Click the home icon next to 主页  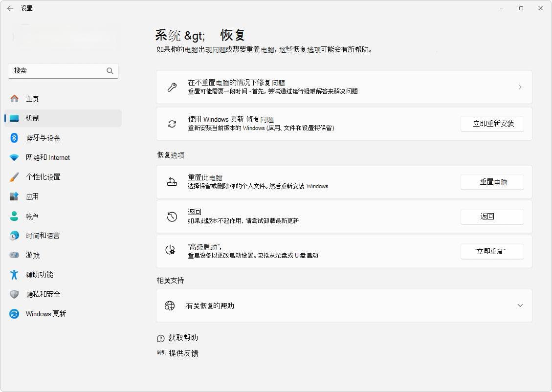(15, 99)
